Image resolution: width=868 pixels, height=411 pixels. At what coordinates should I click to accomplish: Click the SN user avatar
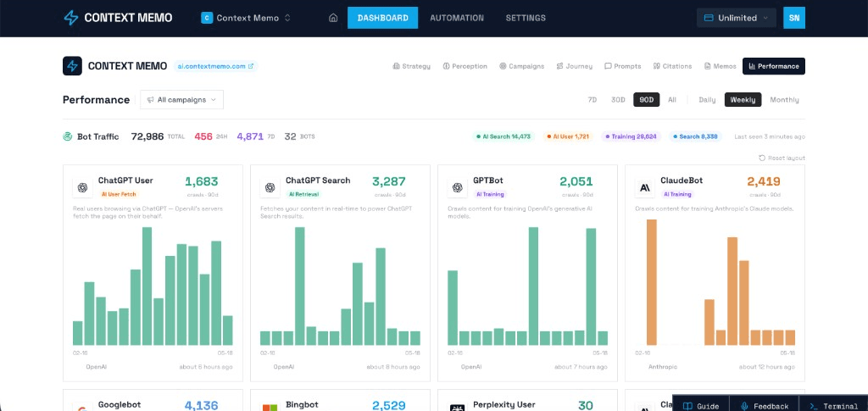(793, 18)
